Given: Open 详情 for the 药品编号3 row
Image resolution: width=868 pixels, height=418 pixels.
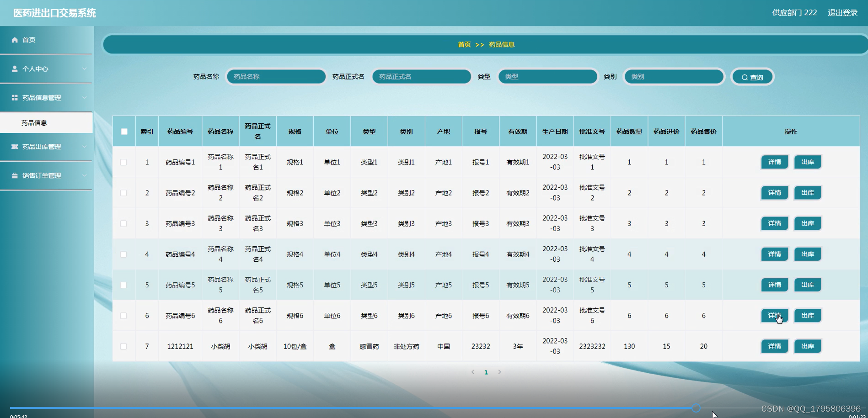Looking at the screenshot, I should (x=774, y=223).
